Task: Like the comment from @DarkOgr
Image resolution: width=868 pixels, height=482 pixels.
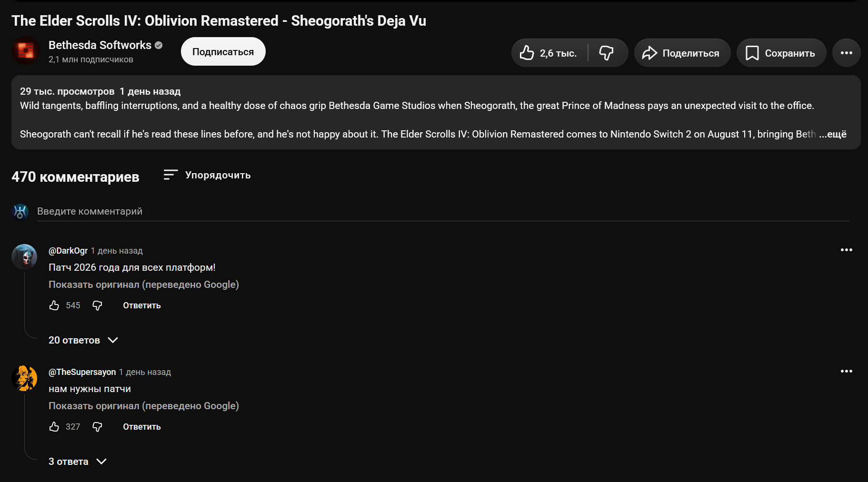Action: point(54,305)
